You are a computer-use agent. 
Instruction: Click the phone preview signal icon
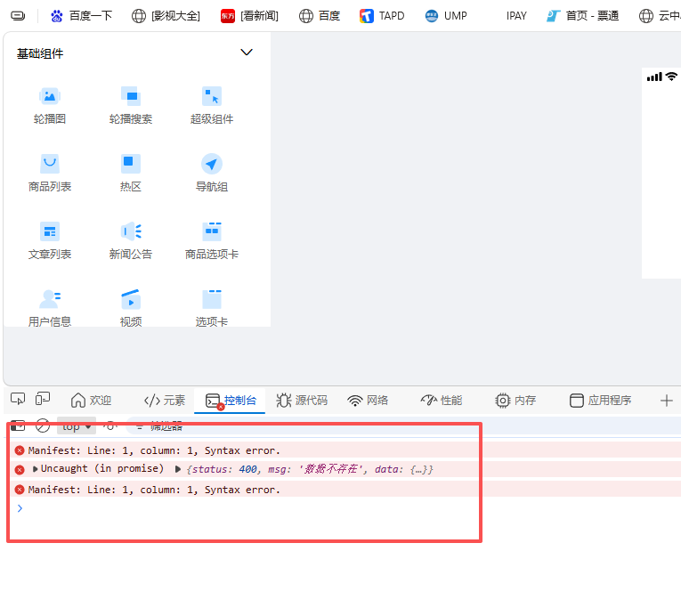pyautogui.click(x=654, y=77)
